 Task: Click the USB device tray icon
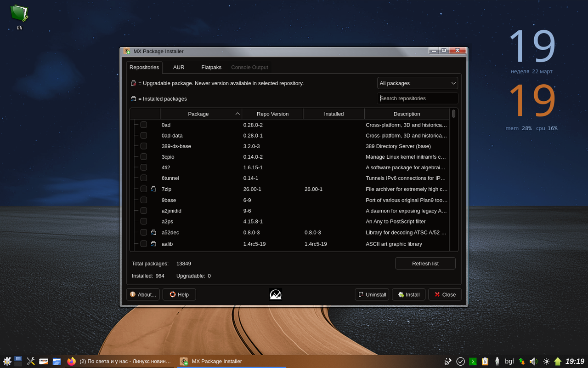click(497, 361)
